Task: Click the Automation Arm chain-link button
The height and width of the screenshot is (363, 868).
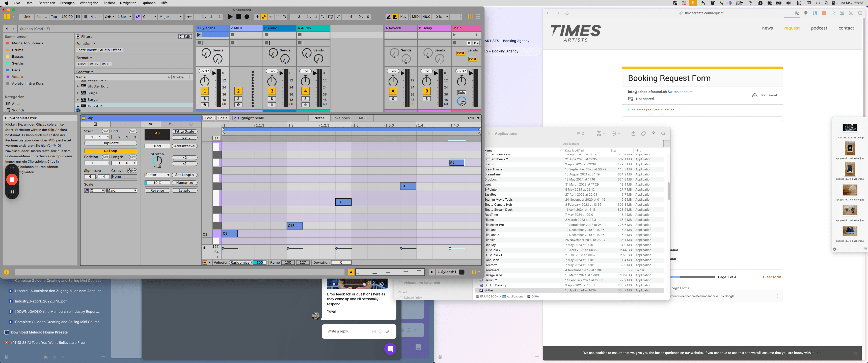Action: click(264, 16)
